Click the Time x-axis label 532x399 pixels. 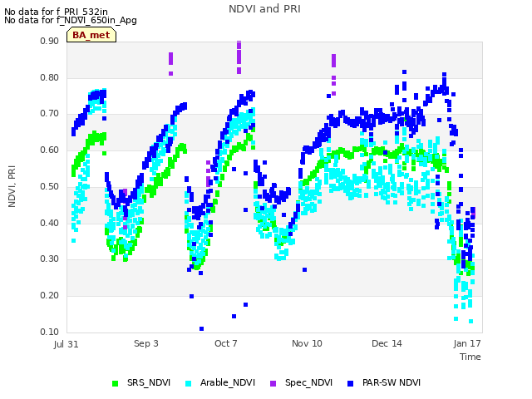pos(470,357)
